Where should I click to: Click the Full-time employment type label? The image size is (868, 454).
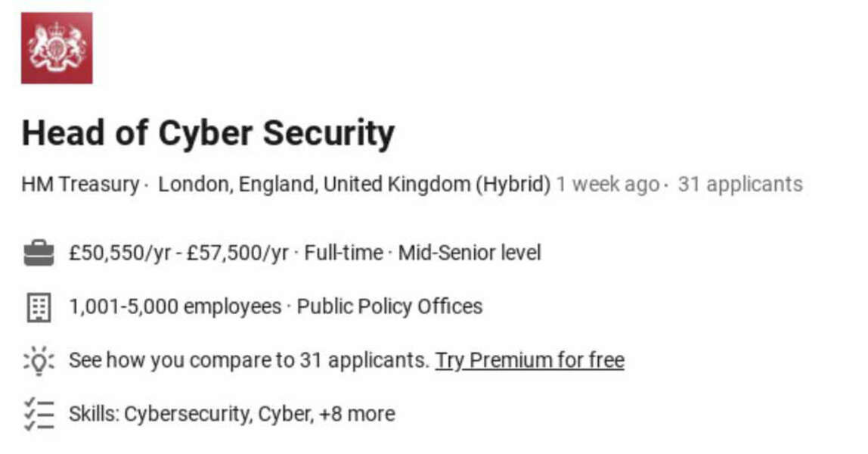(343, 253)
